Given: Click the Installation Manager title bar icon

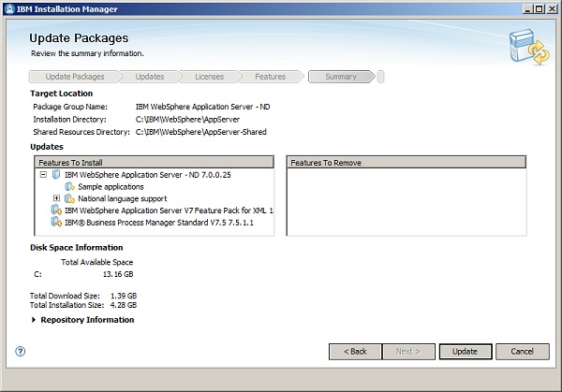Looking at the screenshot, I should coord(10,9).
